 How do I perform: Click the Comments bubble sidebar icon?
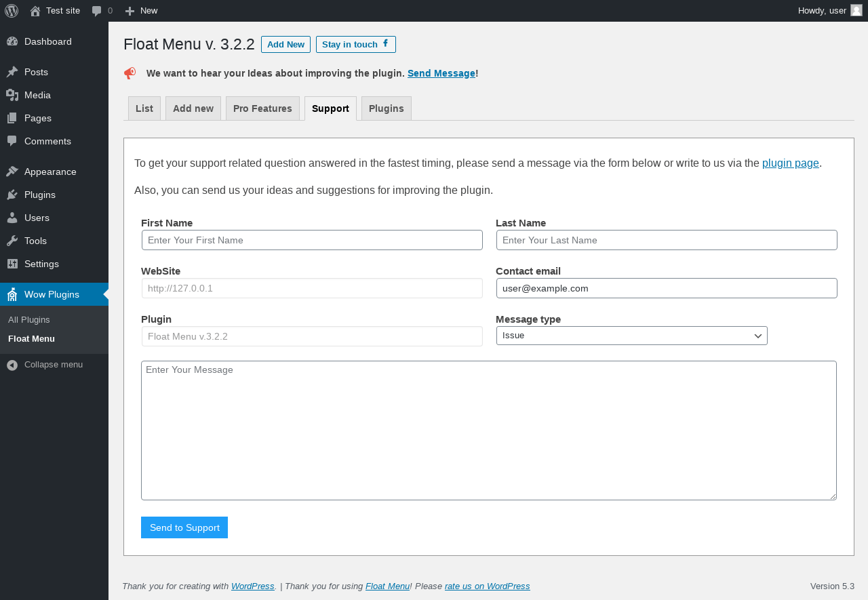12,141
